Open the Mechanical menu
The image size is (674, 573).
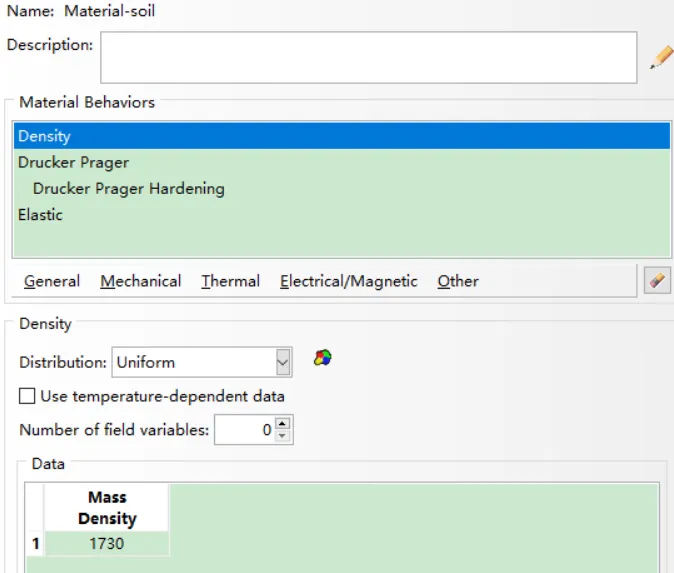point(141,281)
